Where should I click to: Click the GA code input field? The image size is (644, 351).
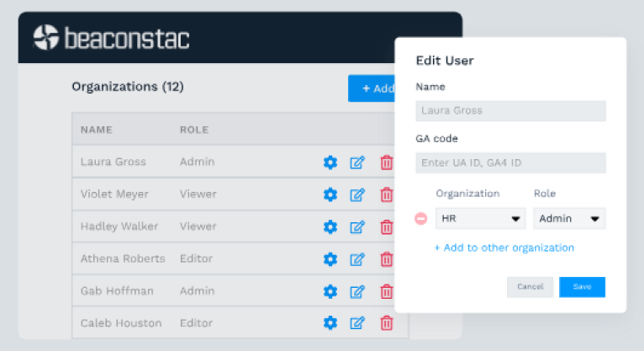(510, 162)
